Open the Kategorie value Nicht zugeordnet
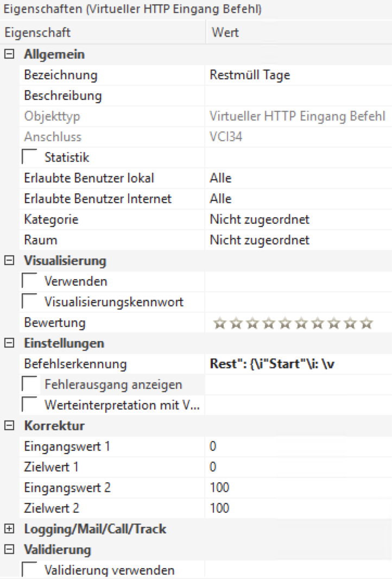This screenshot has height=579, width=392. click(x=298, y=219)
